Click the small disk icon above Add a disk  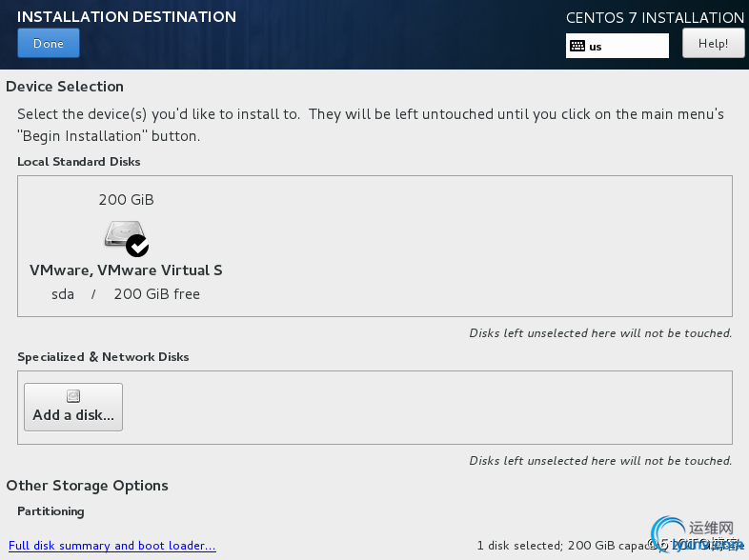click(x=73, y=396)
